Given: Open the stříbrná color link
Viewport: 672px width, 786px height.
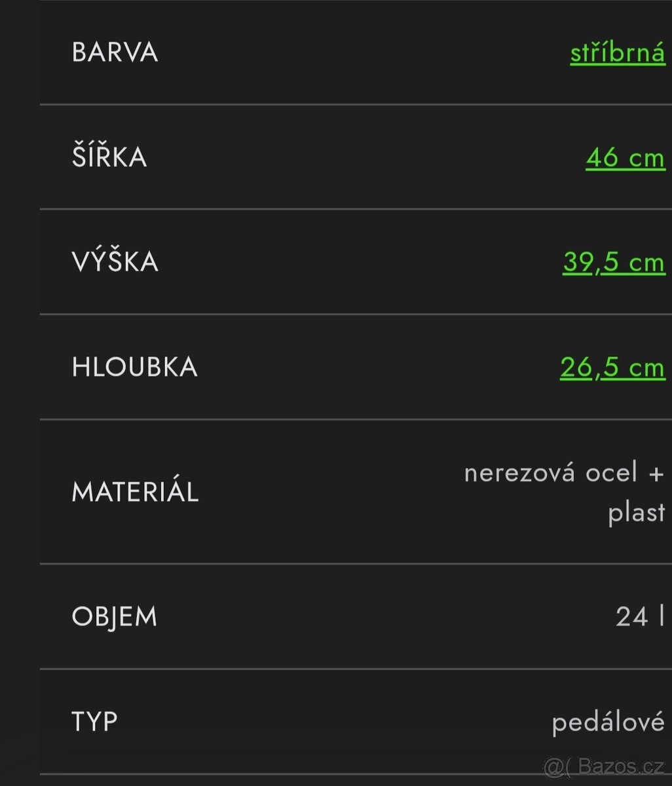Looking at the screenshot, I should (x=617, y=53).
